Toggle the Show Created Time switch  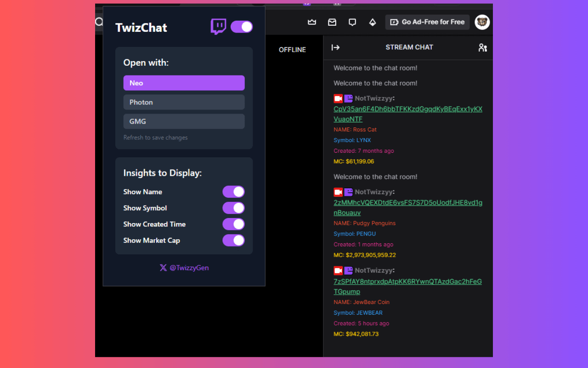pyautogui.click(x=233, y=224)
